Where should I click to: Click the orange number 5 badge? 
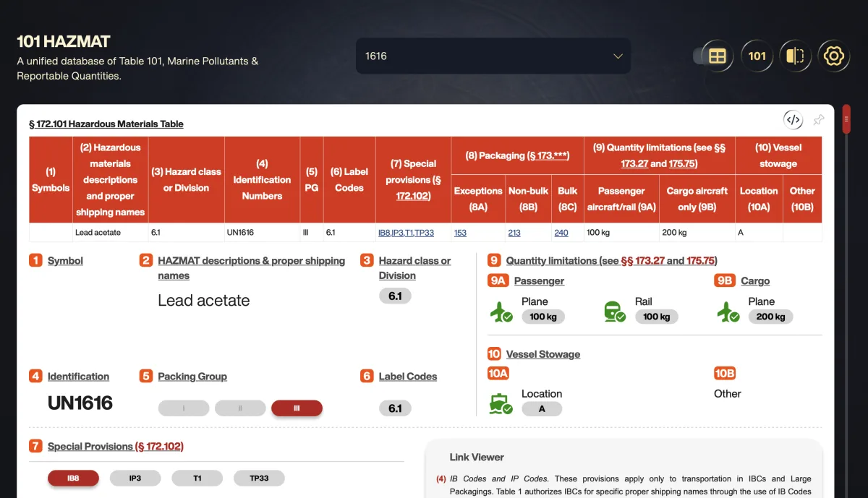coord(146,376)
